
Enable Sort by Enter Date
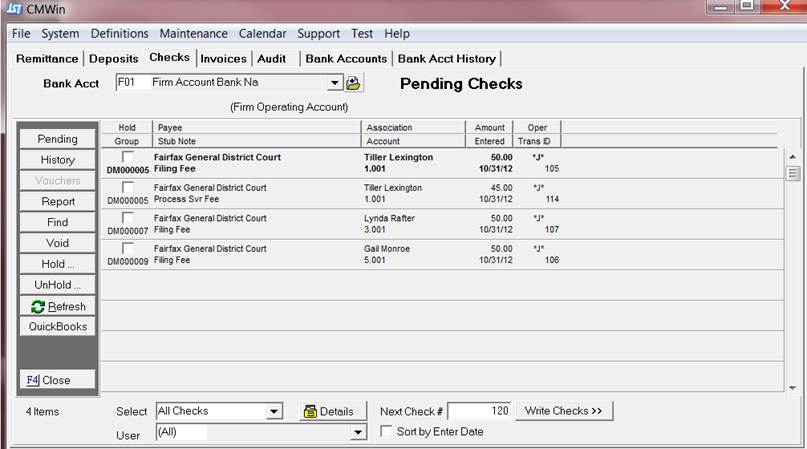pyautogui.click(x=387, y=432)
